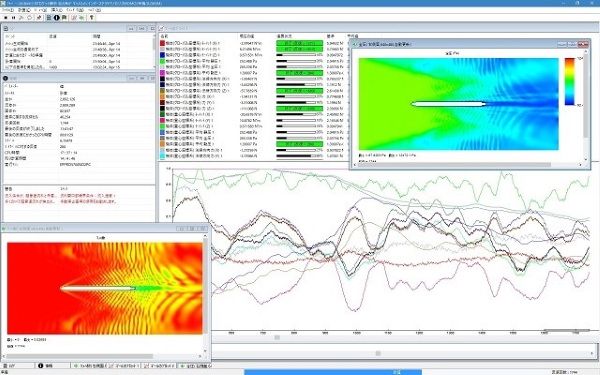
Task: Pause the solver using the pause icon
Action: pos(13,18)
